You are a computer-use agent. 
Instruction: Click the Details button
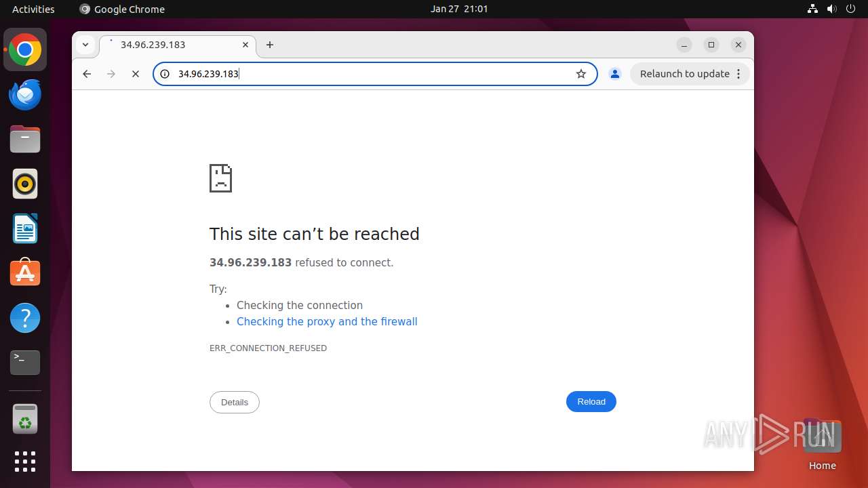click(235, 402)
